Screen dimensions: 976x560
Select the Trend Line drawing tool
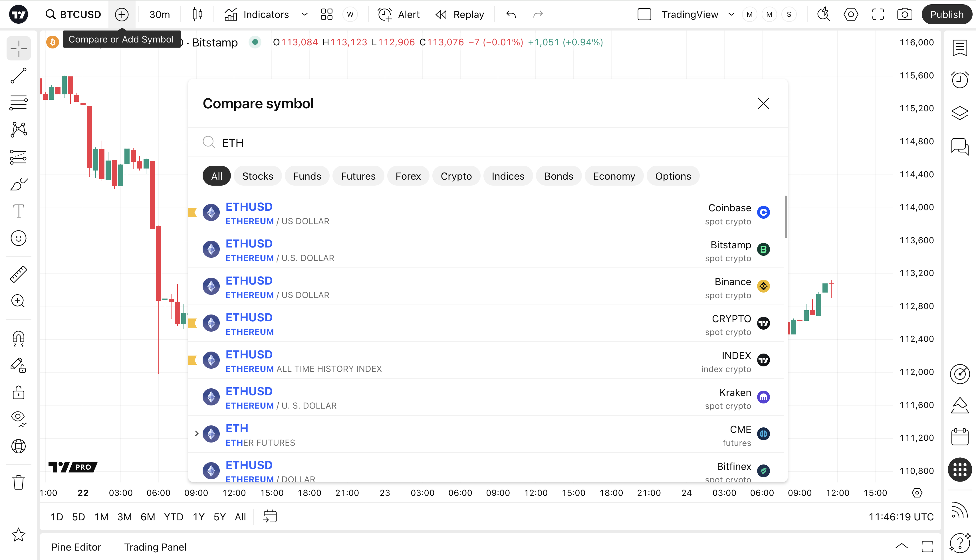pyautogui.click(x=19, y=76)
